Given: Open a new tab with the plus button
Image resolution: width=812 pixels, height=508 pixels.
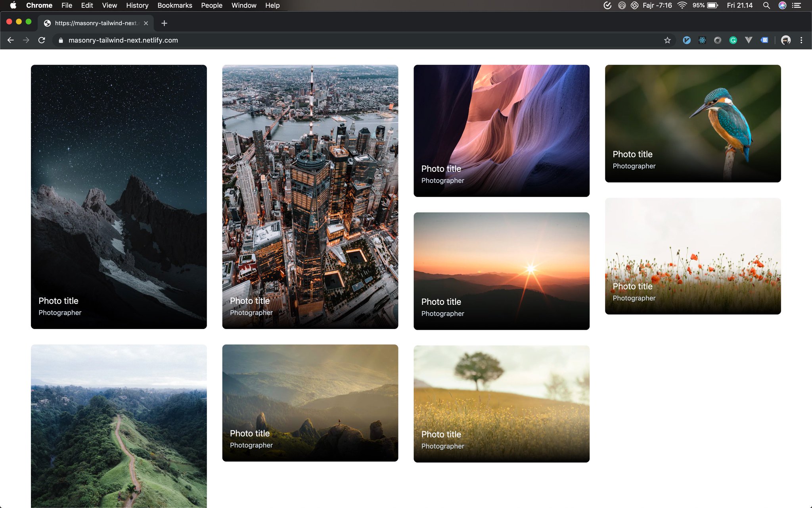Looking at the screenshot, I should click(164, 23).
